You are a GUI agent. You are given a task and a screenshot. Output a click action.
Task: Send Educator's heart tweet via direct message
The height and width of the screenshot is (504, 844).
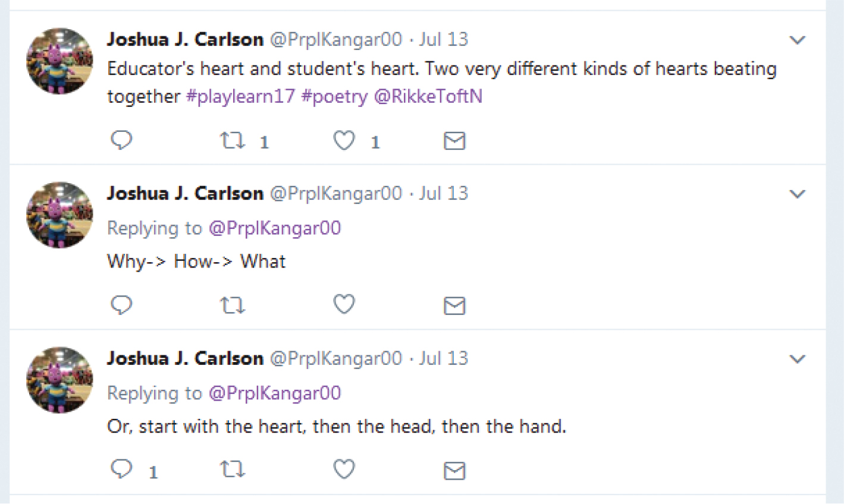coord(454,141)
